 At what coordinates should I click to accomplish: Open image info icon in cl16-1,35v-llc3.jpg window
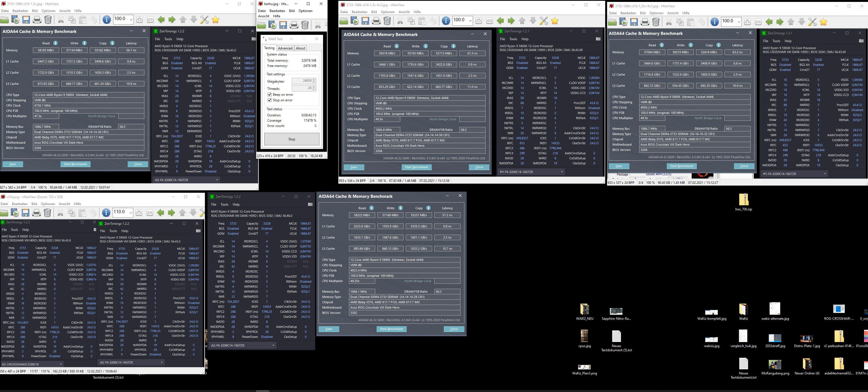[714, 22]
